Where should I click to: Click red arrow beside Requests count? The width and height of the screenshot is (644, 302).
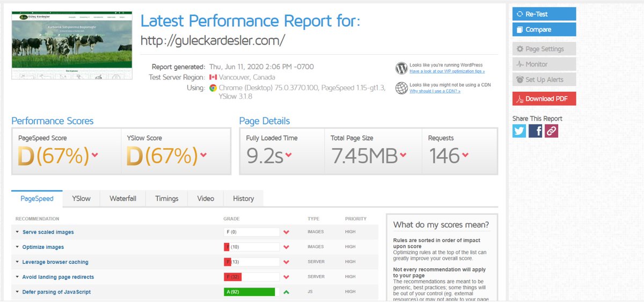click(465, 156)
